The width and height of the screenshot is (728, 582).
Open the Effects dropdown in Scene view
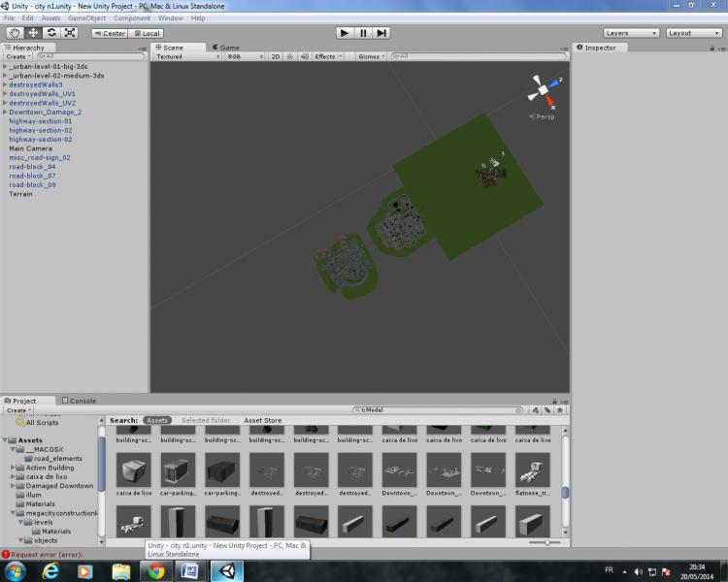point(328,56)
